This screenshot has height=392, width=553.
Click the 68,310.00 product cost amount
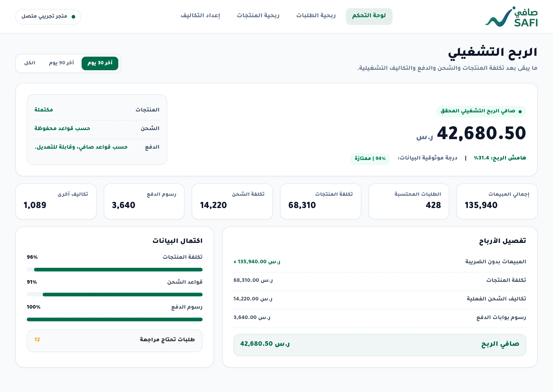pos(253,280)
